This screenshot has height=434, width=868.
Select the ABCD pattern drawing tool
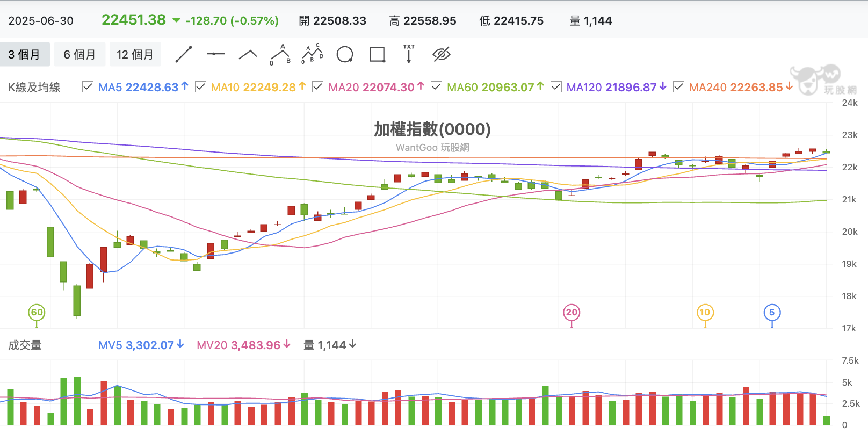coord(312,54)
